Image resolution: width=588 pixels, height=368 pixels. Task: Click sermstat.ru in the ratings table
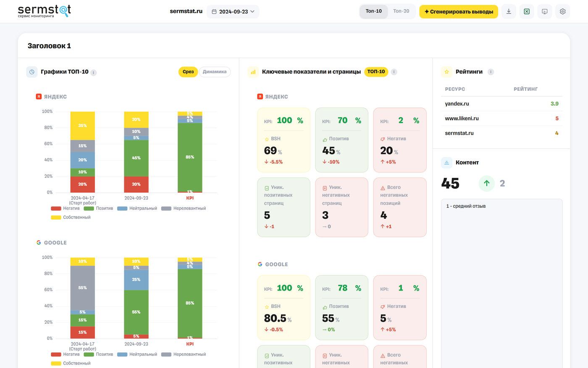point(459,133)
